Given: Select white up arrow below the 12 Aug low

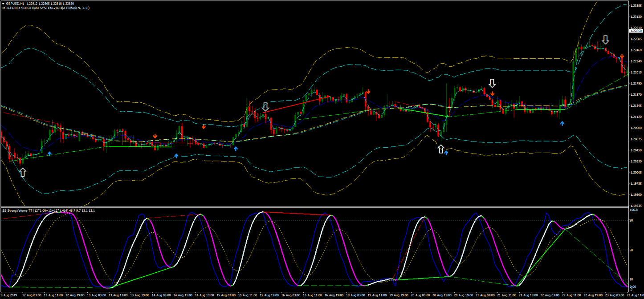Looking at the screenshot, I should 23,172.
